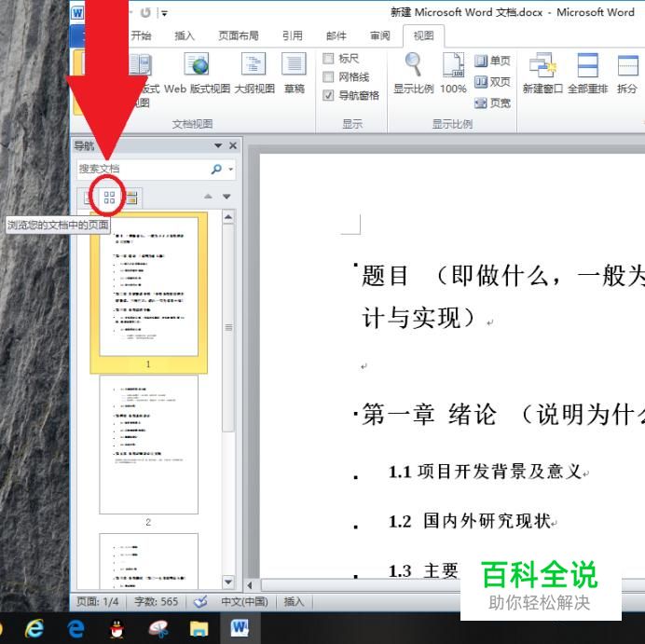The image size is (645, 644).
Task: Open Internet Explorer from taskbar
Action: pyautogui.click(x=34, y=628)
